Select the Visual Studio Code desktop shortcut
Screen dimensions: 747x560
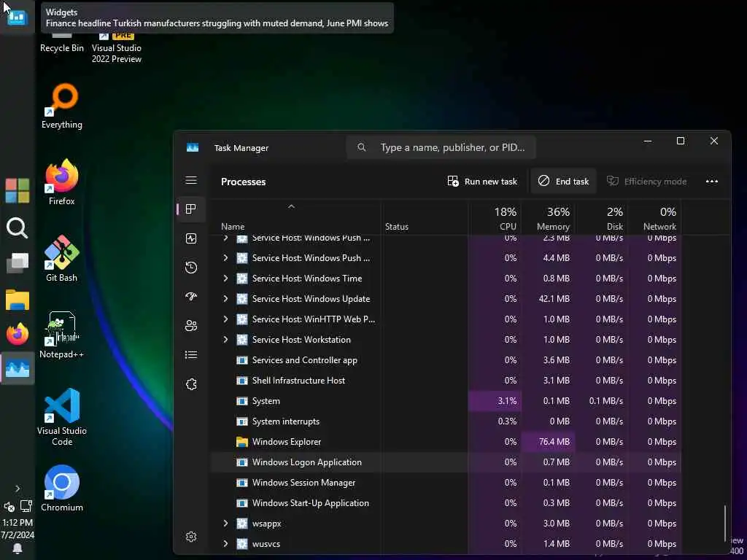(x=62, y=417)
